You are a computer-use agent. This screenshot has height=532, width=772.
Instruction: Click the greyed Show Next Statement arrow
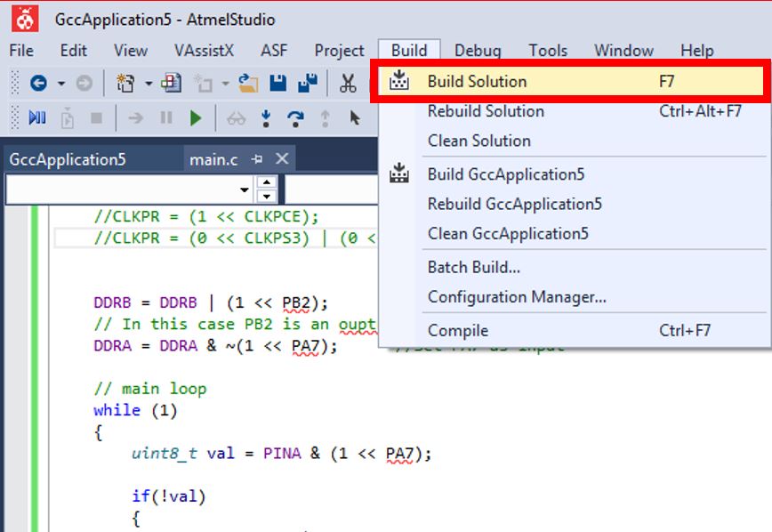click(136, 117)
